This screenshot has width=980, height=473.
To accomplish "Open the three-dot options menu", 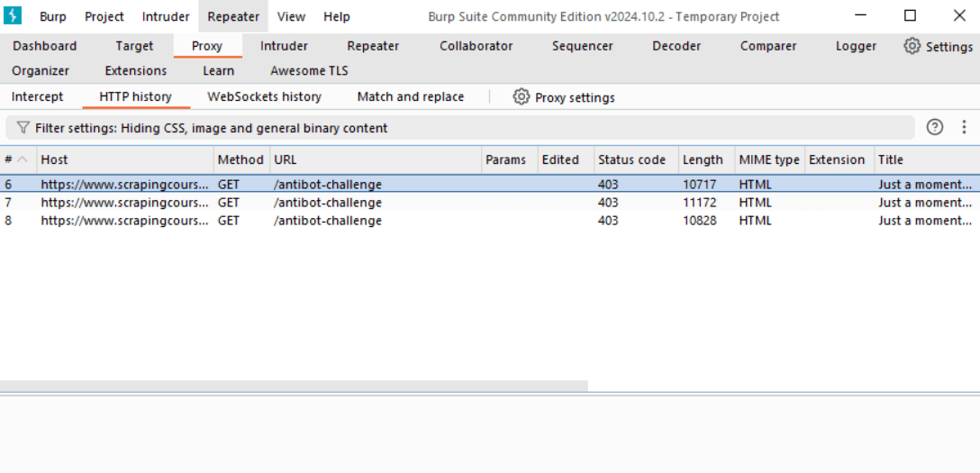I will click(964, 127).
